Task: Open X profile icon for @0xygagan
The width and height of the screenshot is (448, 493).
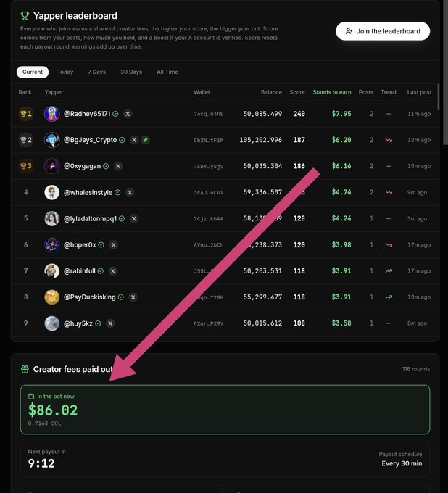Action: [118, 166]
